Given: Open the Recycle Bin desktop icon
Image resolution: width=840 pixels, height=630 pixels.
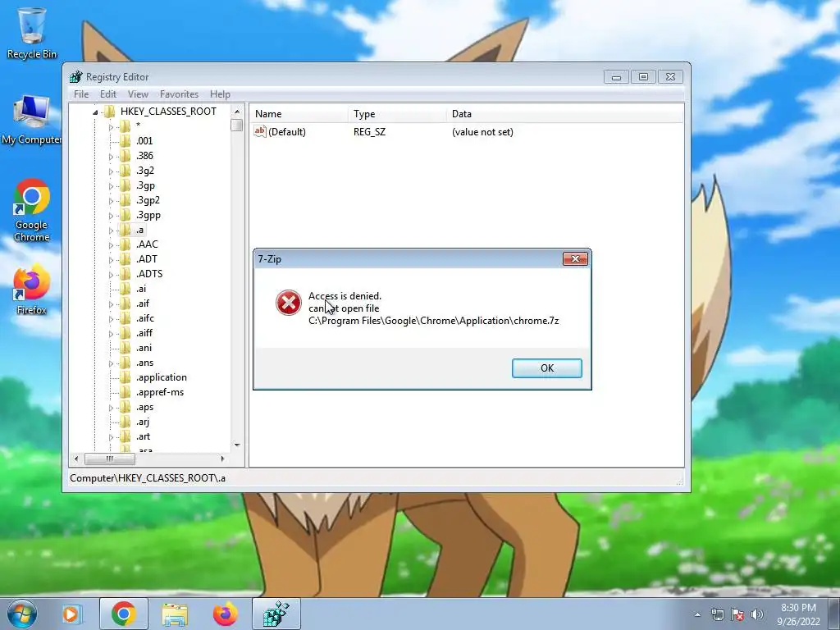Looking at the screenshot, I should [x=32, y=33].
